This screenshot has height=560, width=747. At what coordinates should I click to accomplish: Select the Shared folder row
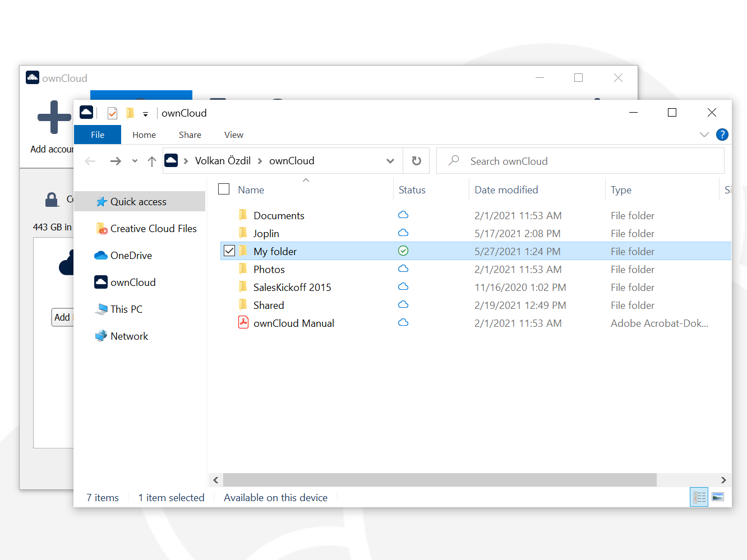tap(476, 305)
